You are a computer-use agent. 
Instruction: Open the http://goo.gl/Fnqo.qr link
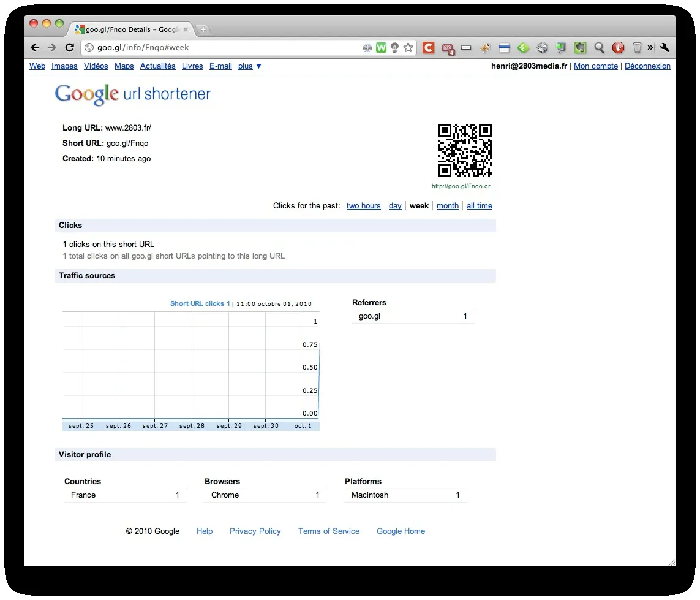click(461, 186)
